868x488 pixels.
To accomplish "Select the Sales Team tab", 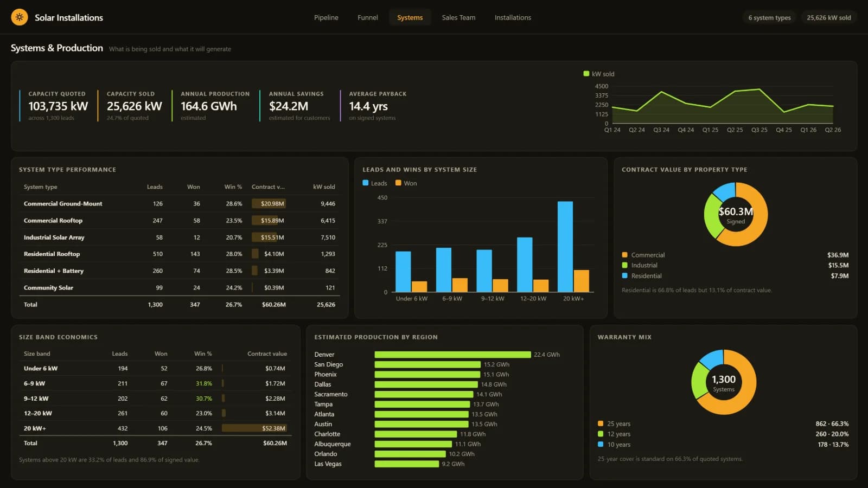I will pos(458,17).
